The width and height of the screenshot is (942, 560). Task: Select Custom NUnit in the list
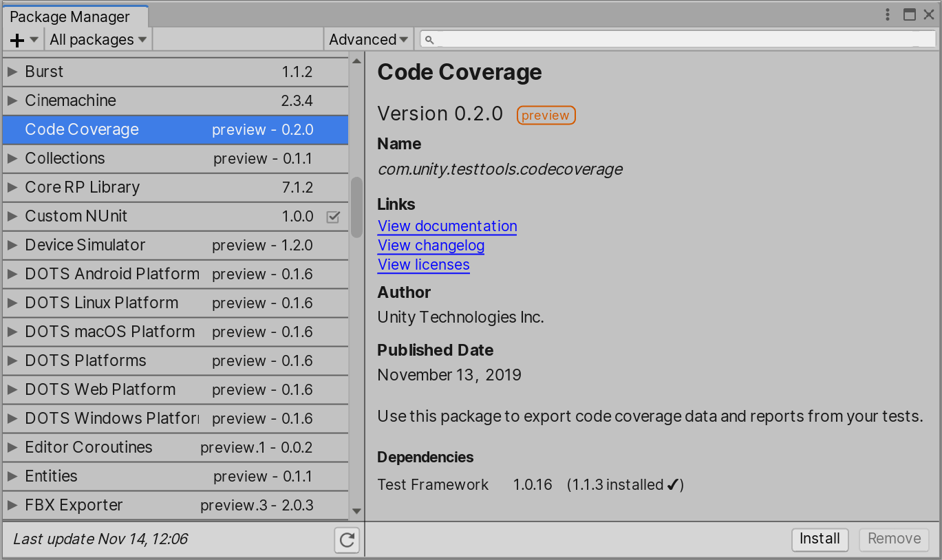point(175,216)
